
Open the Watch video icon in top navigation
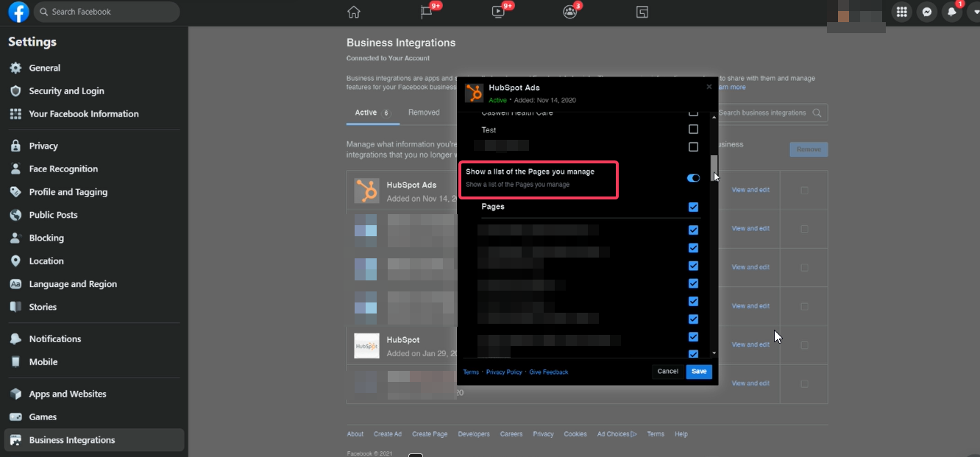(498, 12)
